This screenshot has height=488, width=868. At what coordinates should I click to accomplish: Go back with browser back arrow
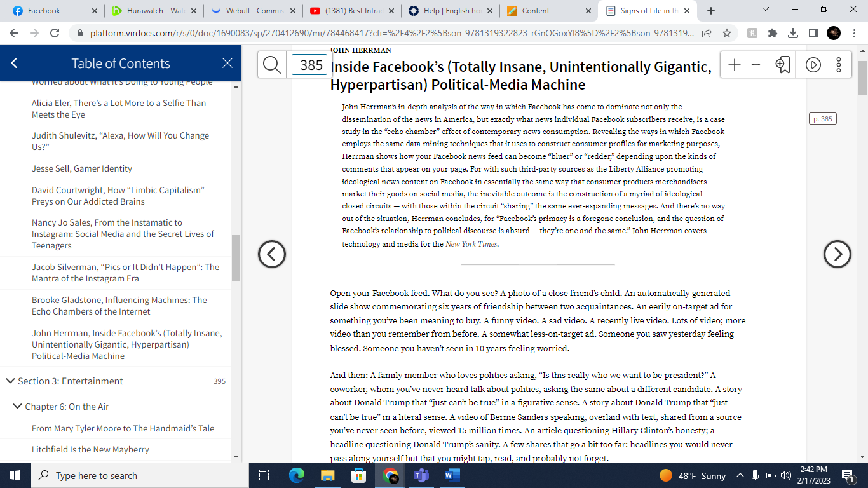click(x=14, y=33)
